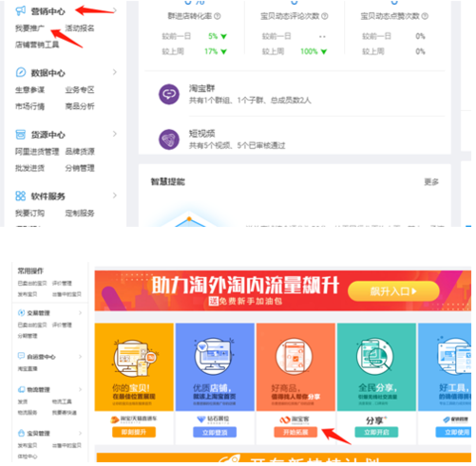
Task: Click the 飙升入口 yellow banner button
Action: tap(393, 291)
